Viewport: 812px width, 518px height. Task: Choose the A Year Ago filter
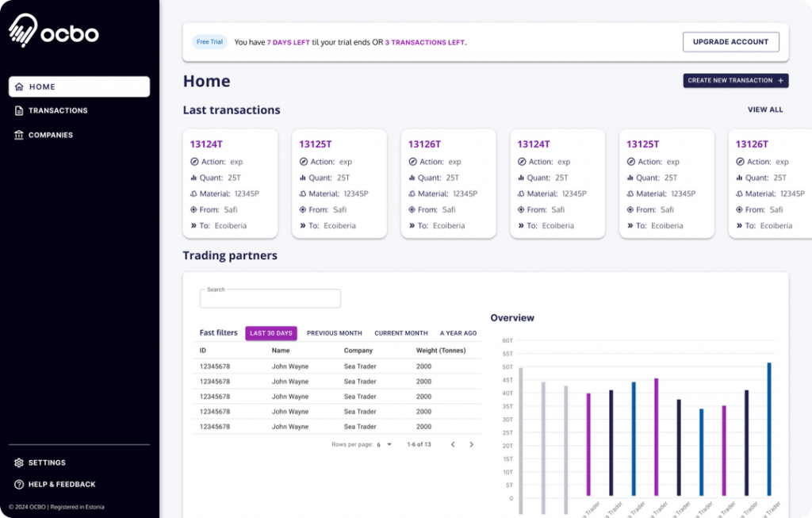[x=458, y=333]
